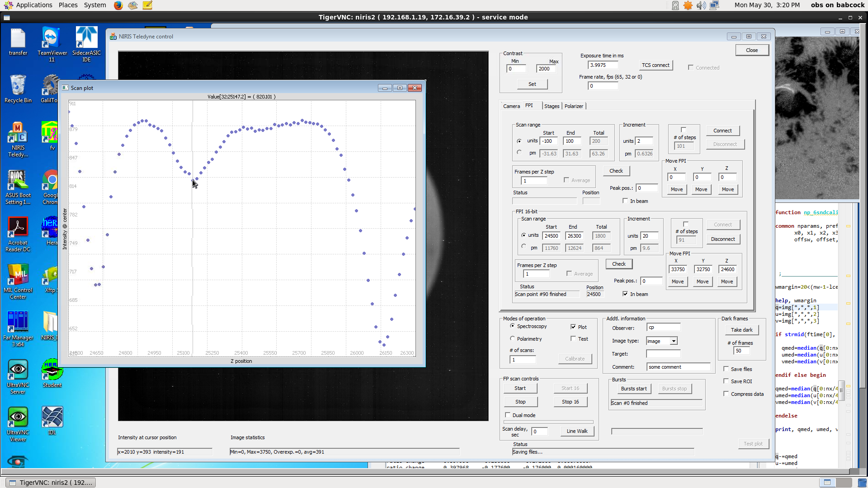868x488 pixels.
Task: Open the Google Chrome desktop shortcut
Action: point(50,187)
